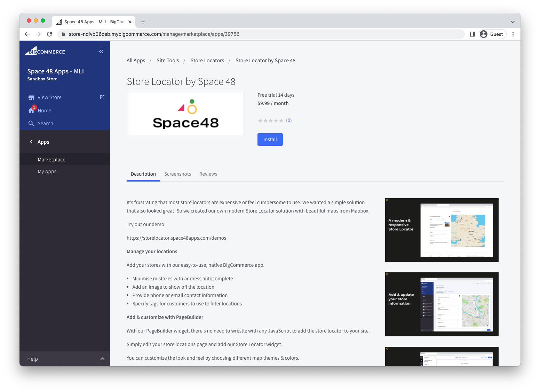Click the browser address bar
This screenshot has height=392, width=540.
point(261,34)
